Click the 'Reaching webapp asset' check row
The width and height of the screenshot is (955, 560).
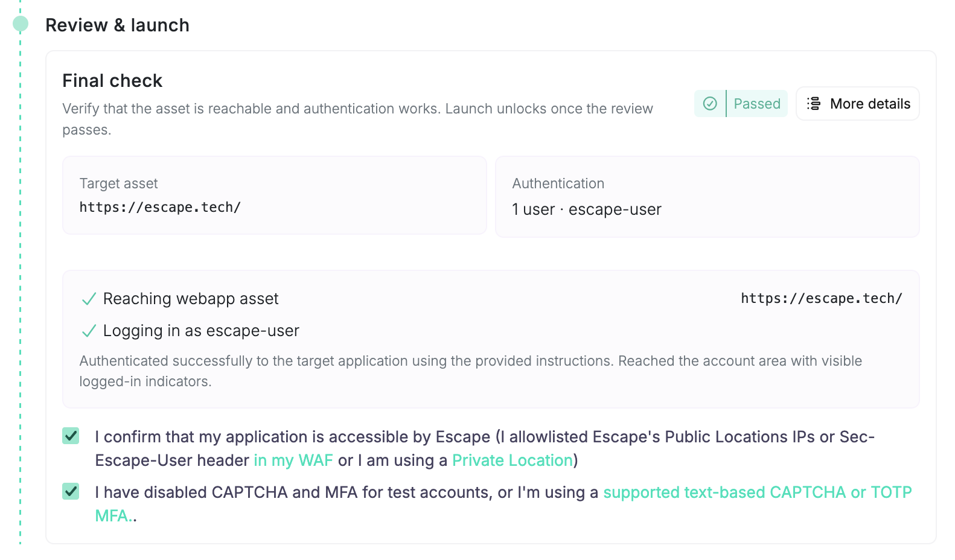pos(491,299)
